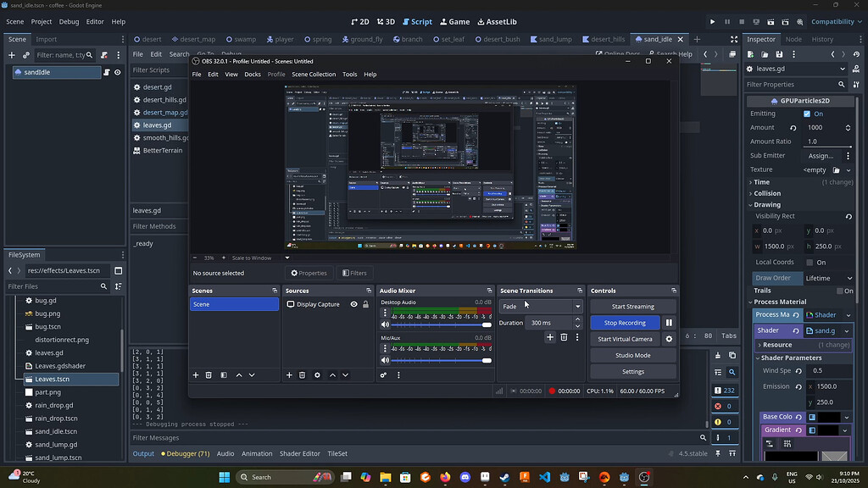Open advanced audio properties gears icon
Image resolution: width=868 pixels, height=488 pixels.
click(383, 375)
